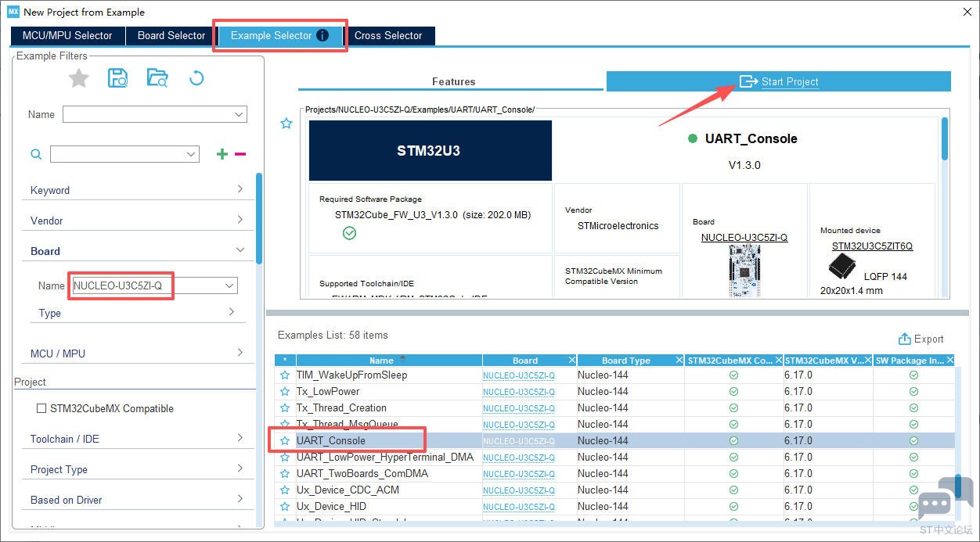
Task: Open the NUCLEO-U3C5ZI-Q board link in details
Action: tap(744, 237)
